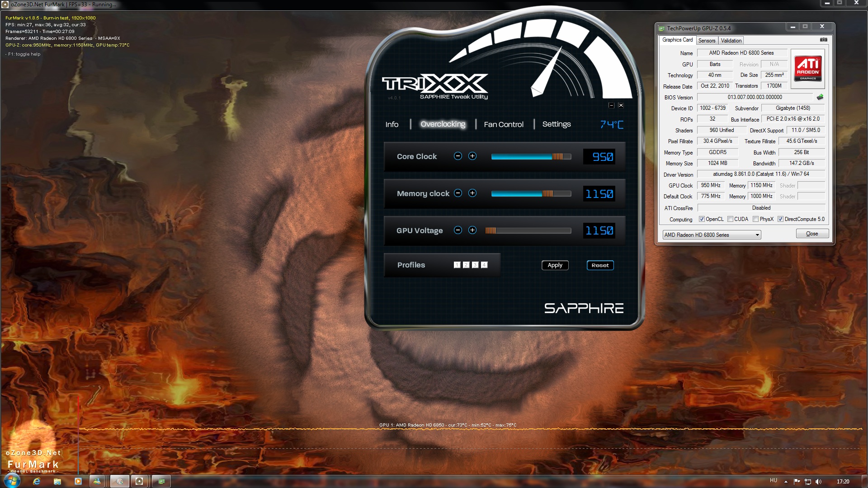Toggle the OpenCL checkbox
The image size is (868, 488).
click(702, 219)
